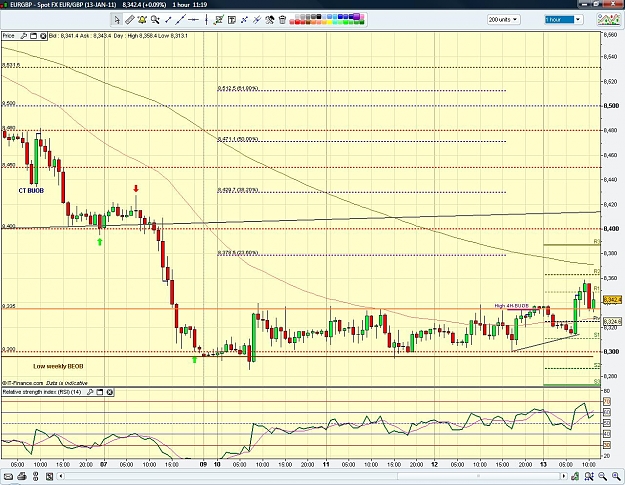Click the Relative strength index (RSI)(14) label
Viewport: 625px width, 485px height.
click(x=42, y=392)
